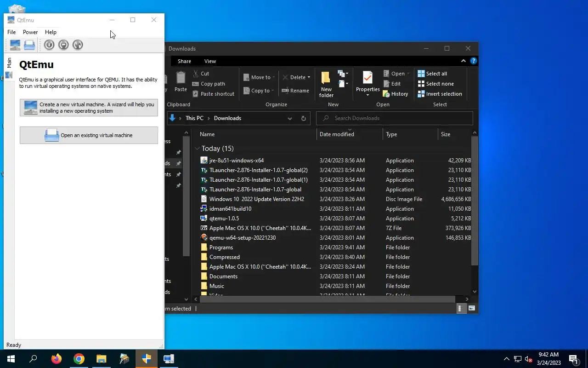This screenshot has width=588, height=368.
Task: Sort by the Date modified column header
Action: pos(350,134)
